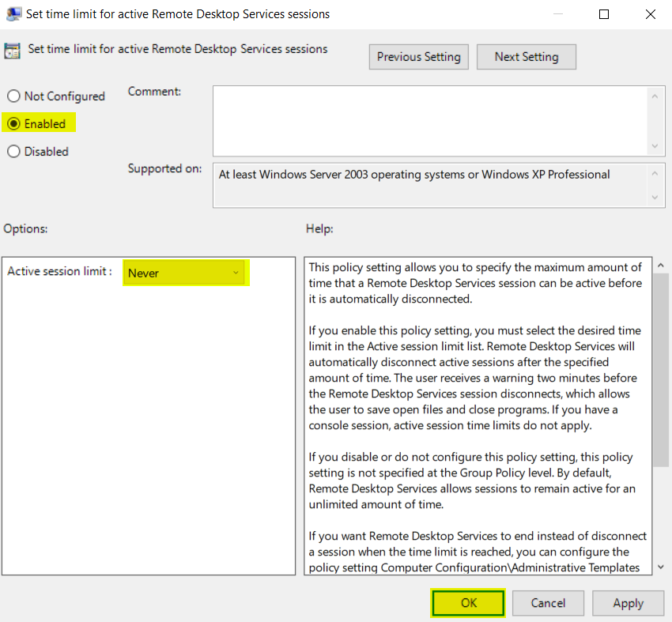The image size is (672, 622).
Task: Choose the Enabled radio option
Action: click(13, 124)
